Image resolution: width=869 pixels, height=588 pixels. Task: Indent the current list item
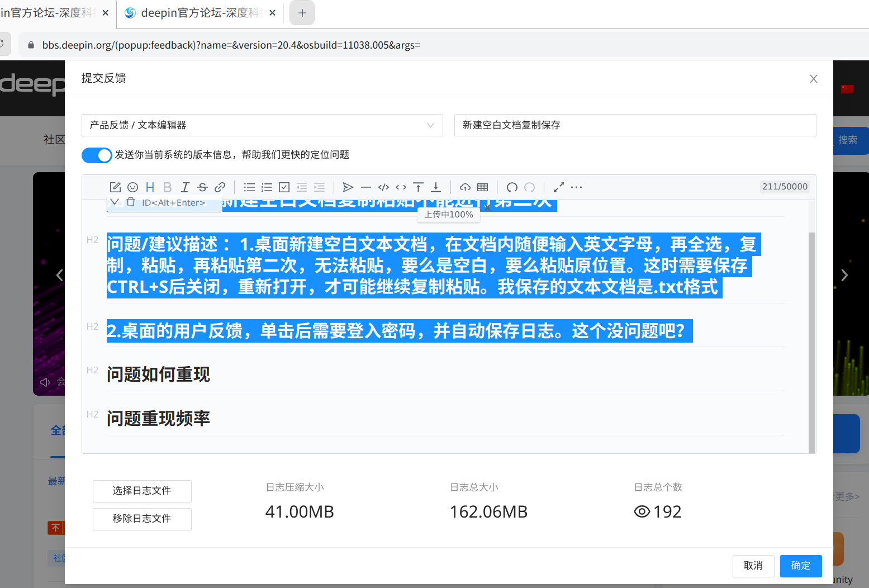[x=319, y=187]
